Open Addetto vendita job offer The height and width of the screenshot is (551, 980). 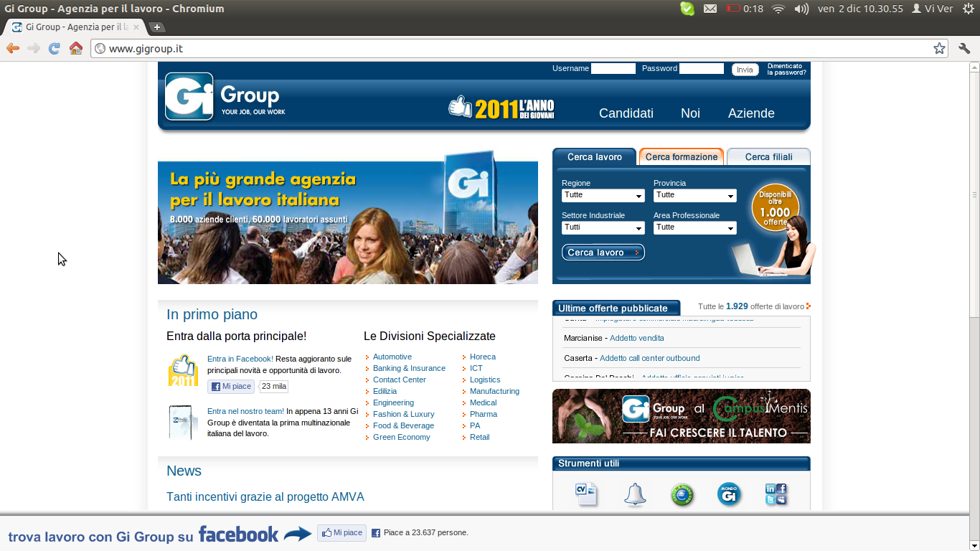pyautogui.click(x=636, y=338)
